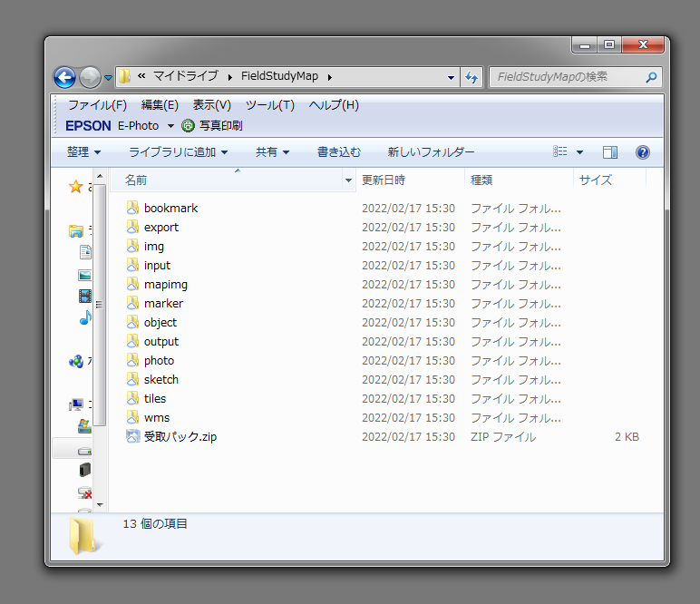Toggle the preview pane icon
Viewport: 700px width, 604px height.
610,152
